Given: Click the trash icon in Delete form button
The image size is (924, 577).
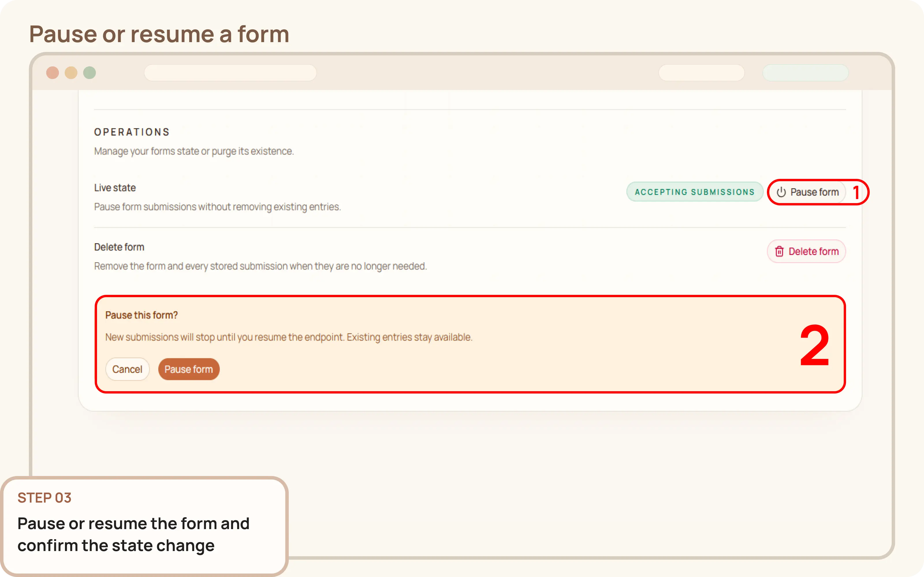Looking at the screenshot, I should coord(780,251).
